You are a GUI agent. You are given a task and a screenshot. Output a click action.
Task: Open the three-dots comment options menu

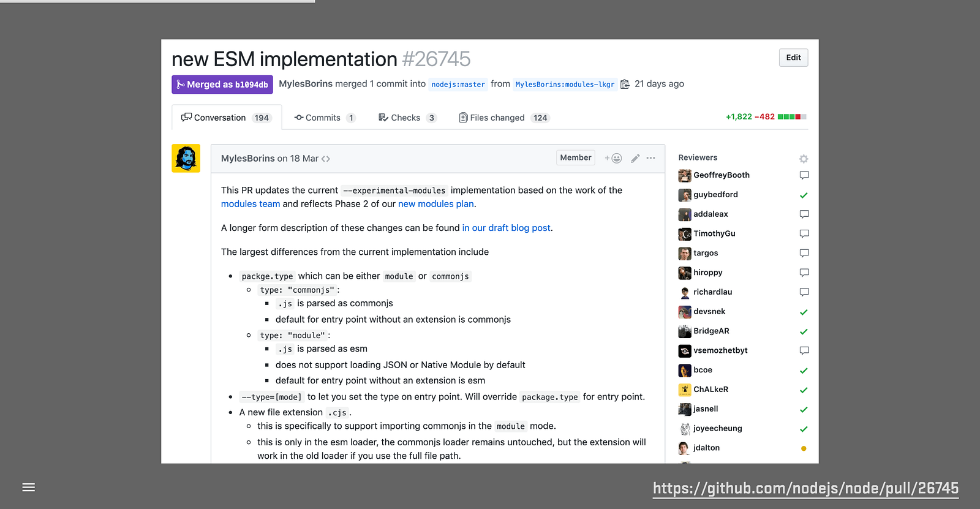[650, 158]
